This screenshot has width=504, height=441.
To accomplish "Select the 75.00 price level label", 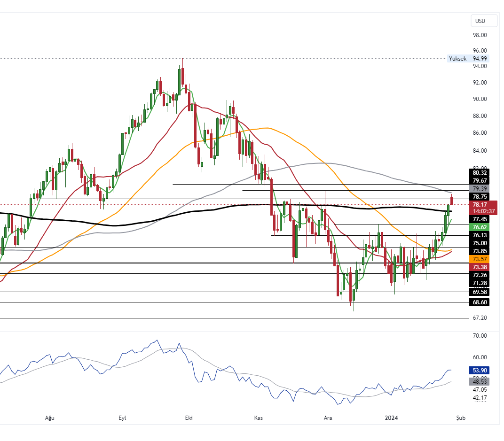I will point(480,243).
